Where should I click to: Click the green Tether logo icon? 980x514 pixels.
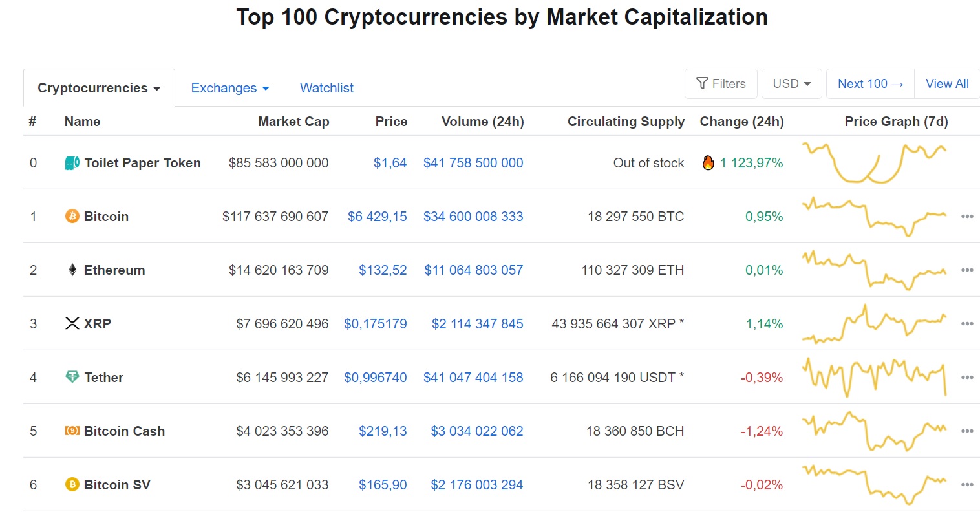click(x=72, y=377)
